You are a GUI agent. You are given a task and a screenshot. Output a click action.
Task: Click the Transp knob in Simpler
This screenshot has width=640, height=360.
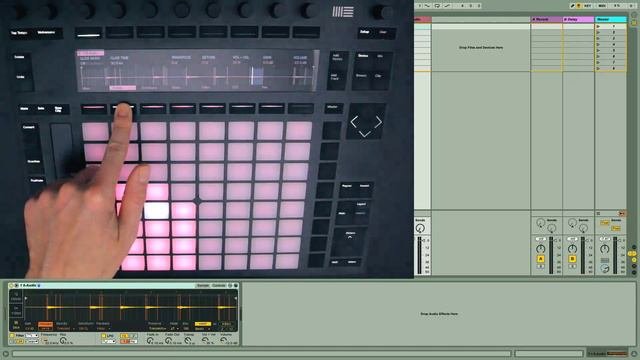click(187, 341)
